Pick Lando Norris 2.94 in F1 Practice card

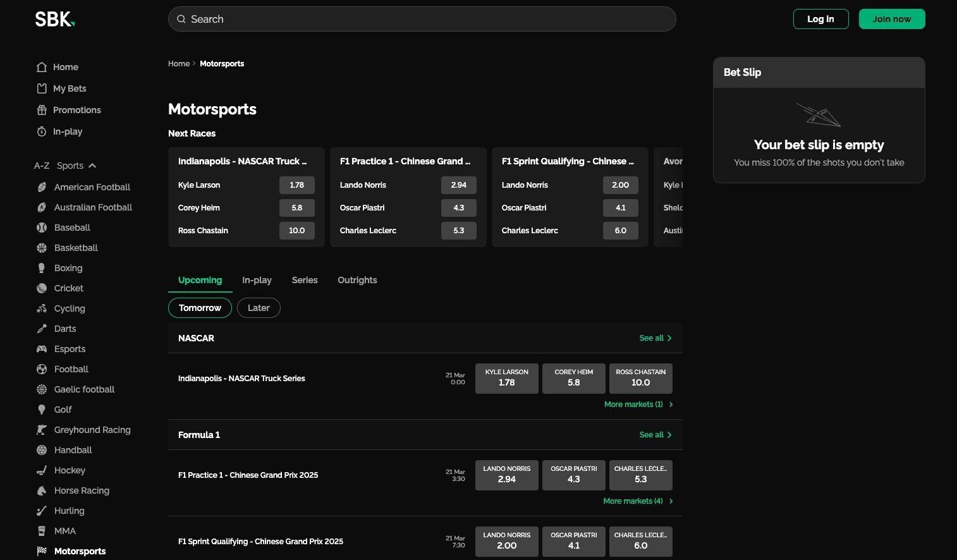459,185
